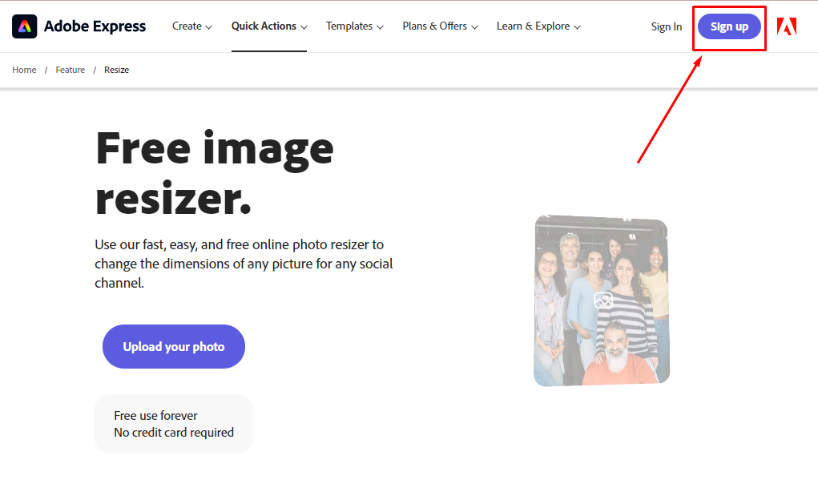Click the Sign up button
The image size is (818, 504).
(728, 26)
